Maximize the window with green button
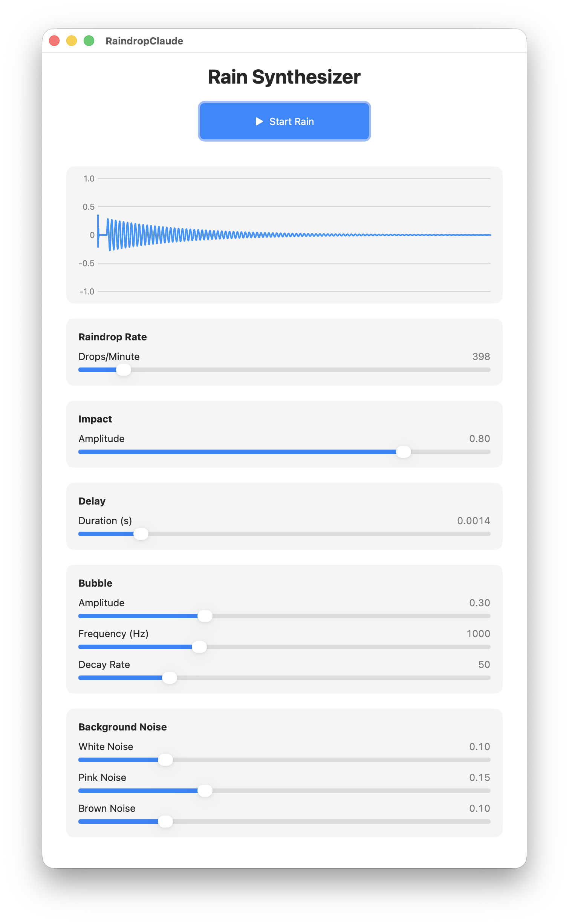Viewport: 569px width, 924px height. [x=89, y=41]
